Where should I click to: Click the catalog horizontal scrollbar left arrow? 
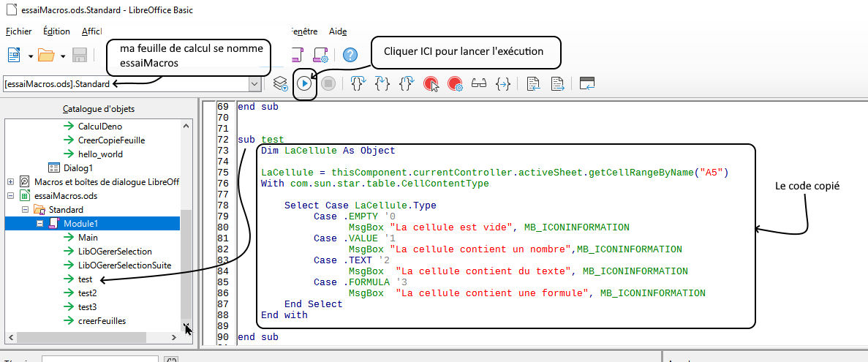pos(10,337)
